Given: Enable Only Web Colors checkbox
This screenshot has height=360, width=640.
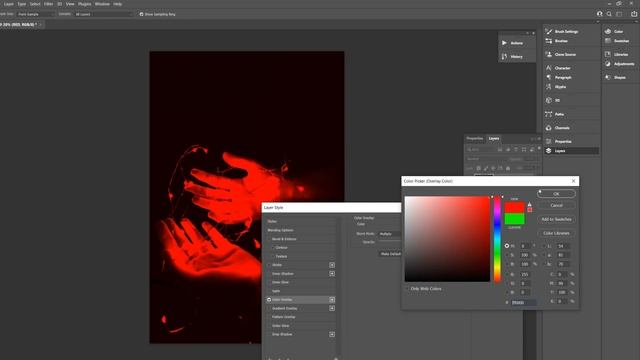Looking at the screenshot, I should [407, 289].
